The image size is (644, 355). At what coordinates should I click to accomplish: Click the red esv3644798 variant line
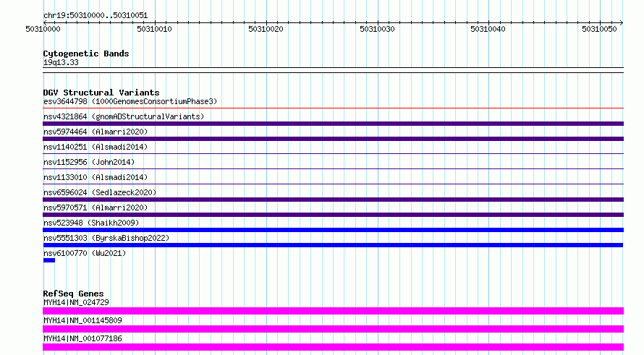click(x=333, y=108)
